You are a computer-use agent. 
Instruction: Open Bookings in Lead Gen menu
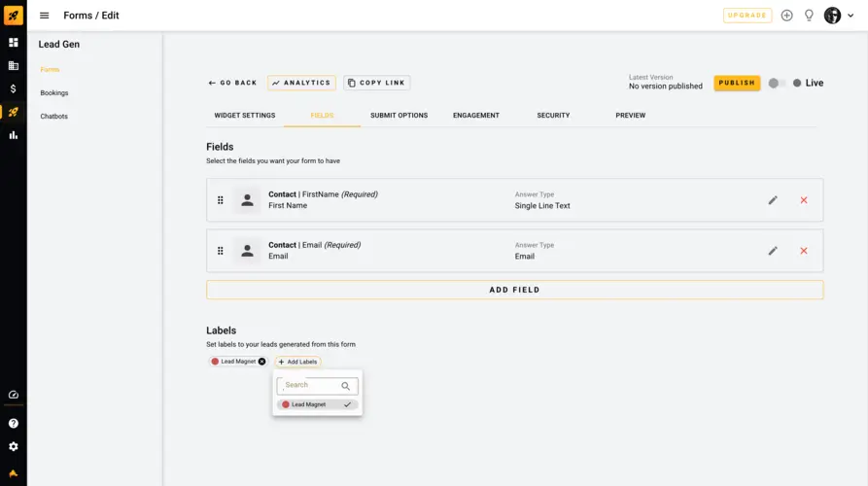(54, 93)
